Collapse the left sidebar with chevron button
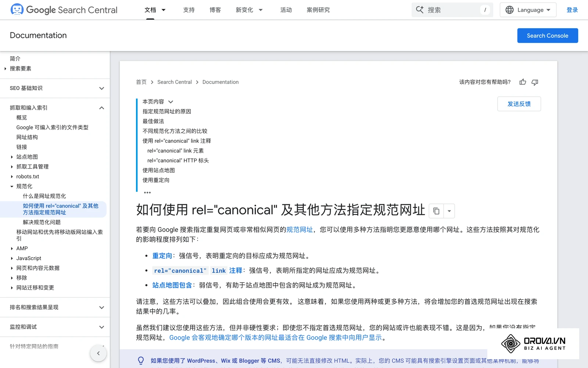 click(x=98, y=353)
